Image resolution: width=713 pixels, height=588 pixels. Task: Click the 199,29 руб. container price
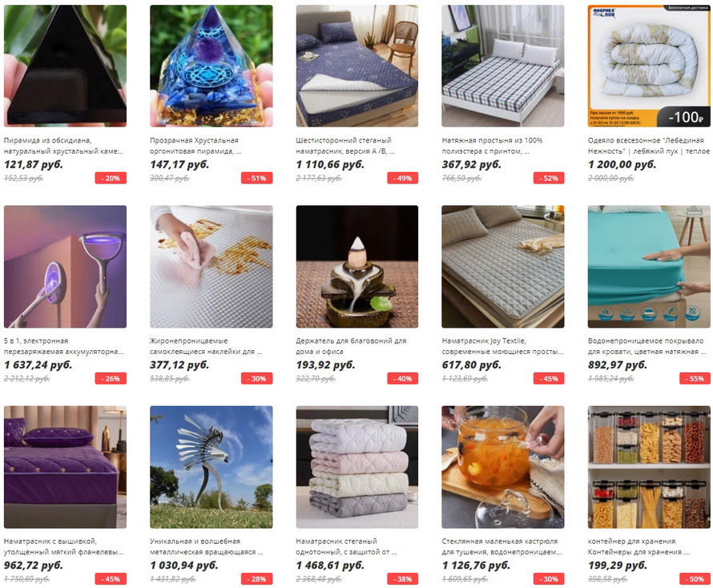tap(618, 566)
